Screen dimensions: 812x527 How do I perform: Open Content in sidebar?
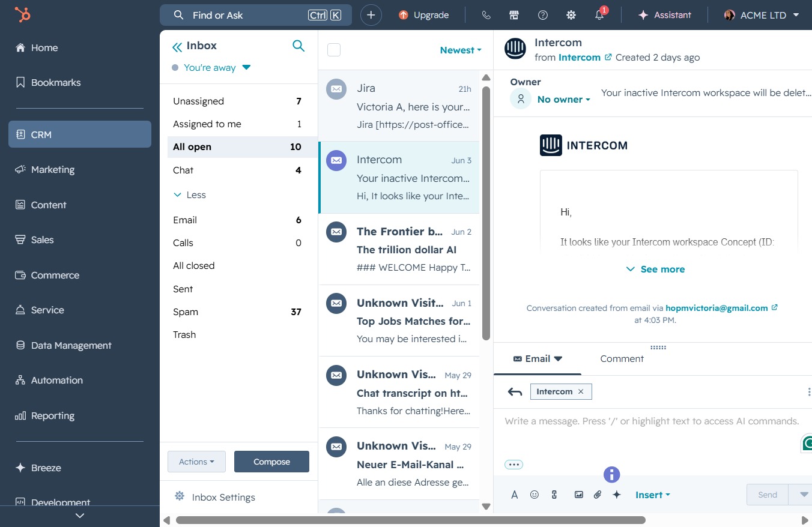click(80, 205)
